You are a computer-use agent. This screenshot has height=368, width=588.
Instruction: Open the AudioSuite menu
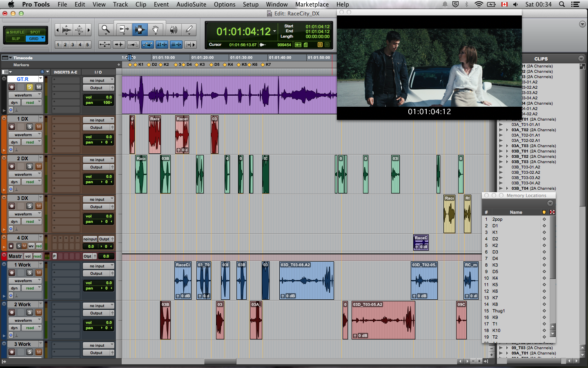tap(191, 4)
